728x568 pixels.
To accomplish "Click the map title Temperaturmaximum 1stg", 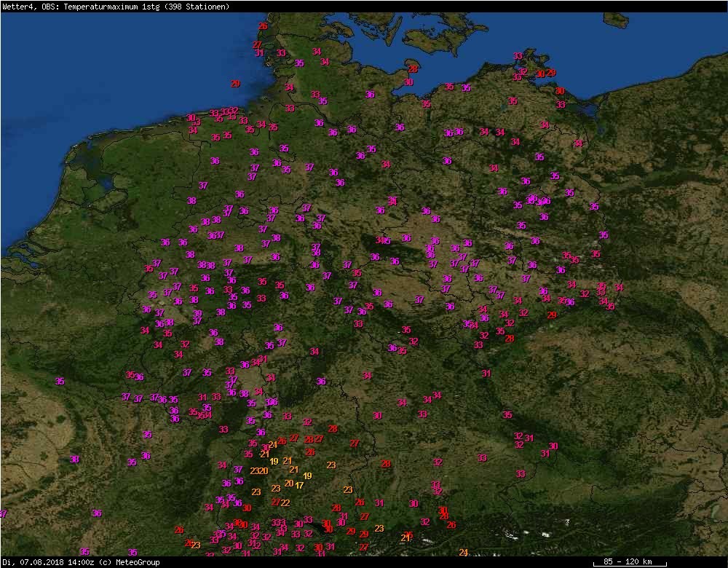I will pos(112,7).
